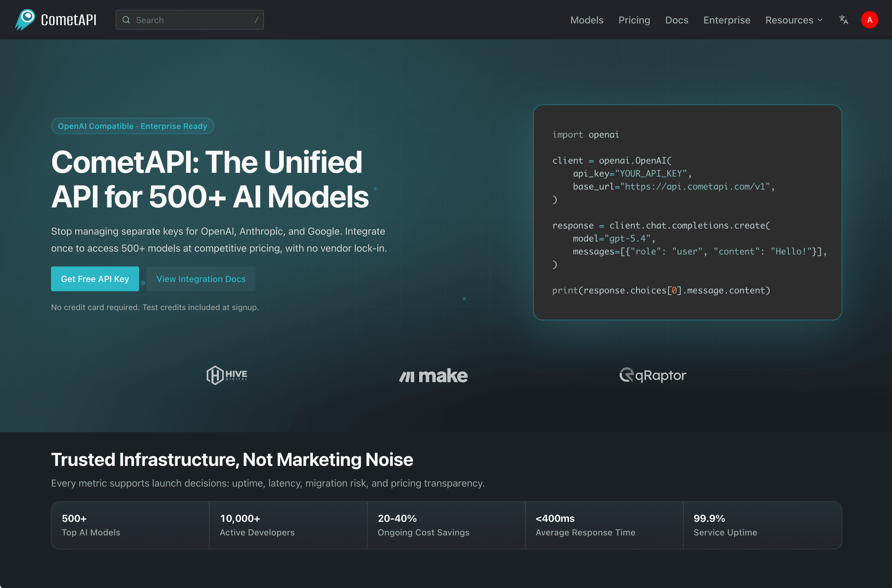Viewport: 892px width, 588px height.
Task: Open the language translation icon
Action: click(844, 20)
